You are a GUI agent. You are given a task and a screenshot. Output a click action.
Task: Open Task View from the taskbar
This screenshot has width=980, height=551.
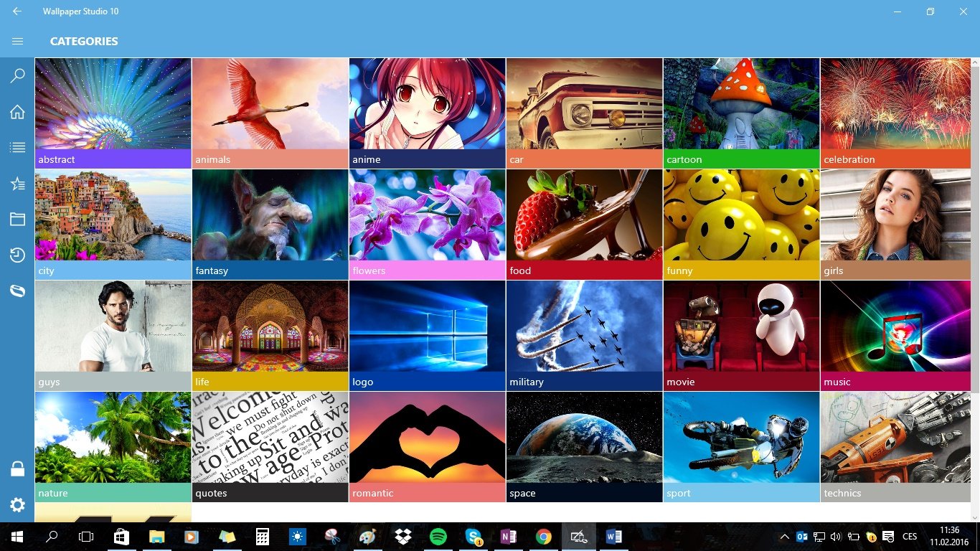point(86,537)
